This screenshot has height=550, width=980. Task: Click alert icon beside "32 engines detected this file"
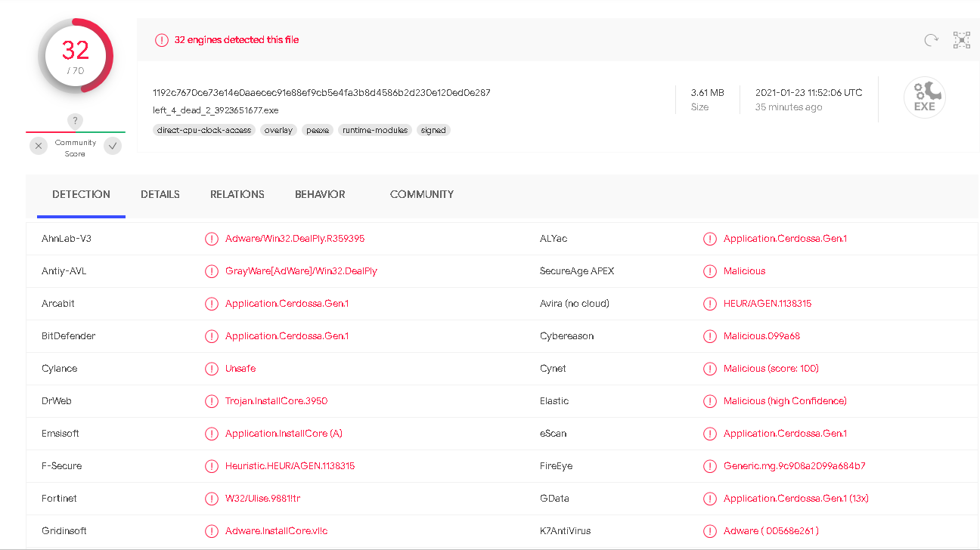[162, 40]
